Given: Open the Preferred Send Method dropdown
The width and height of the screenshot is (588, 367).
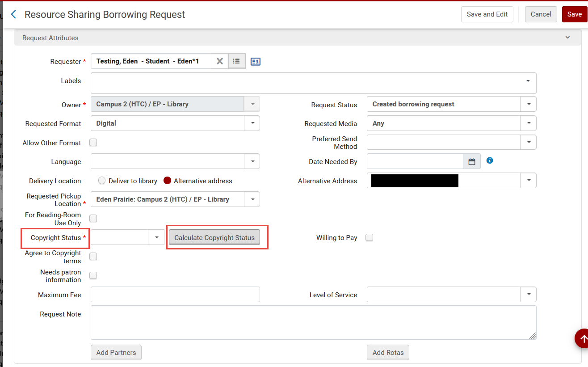Looking at the screenshot, I should 529,142.
